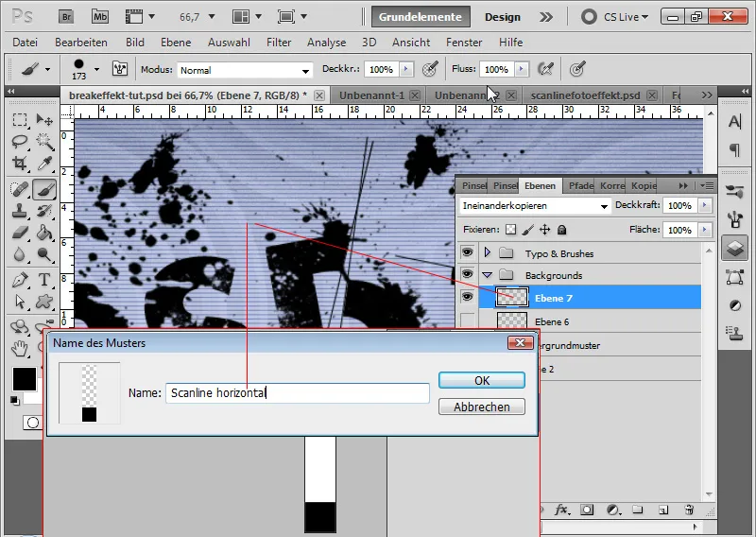This screenshot has width=756, height=537.
Task: Enable airbrush mode icon
Action: [x=545, y=69]
